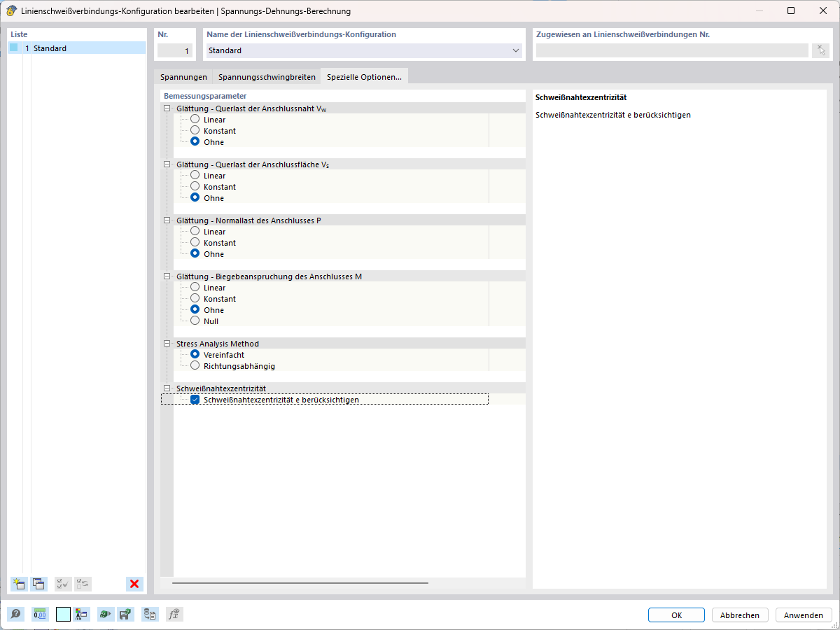This screenshot has height=630, width=840.
Task: Select Konstant for Biegebeanspruchung des Anschlusses M
Action: [195, 299]
